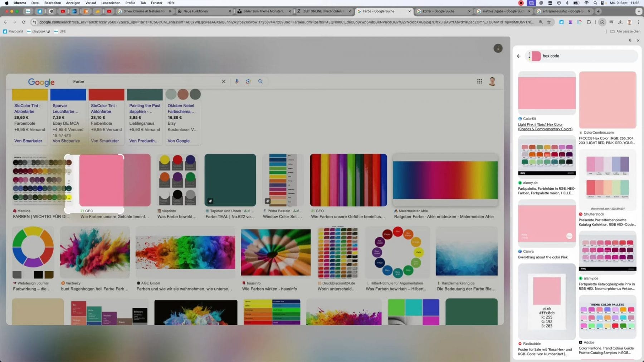The width and height of the screenshot is (644, 362).
Task: Click the Google Lens icon in Chrome toolbar
Action: point(602,22)
